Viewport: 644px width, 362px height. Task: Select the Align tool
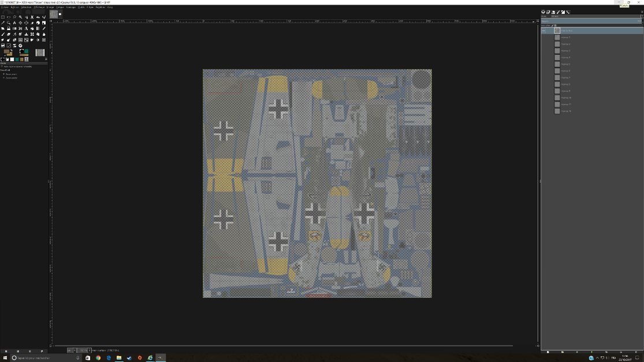(27, 23)
